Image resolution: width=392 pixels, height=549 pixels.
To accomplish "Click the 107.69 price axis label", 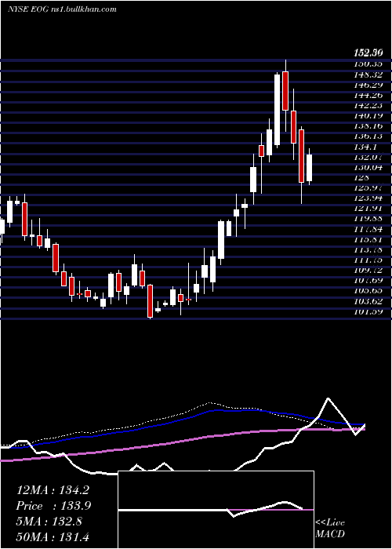I will [368, 280].
